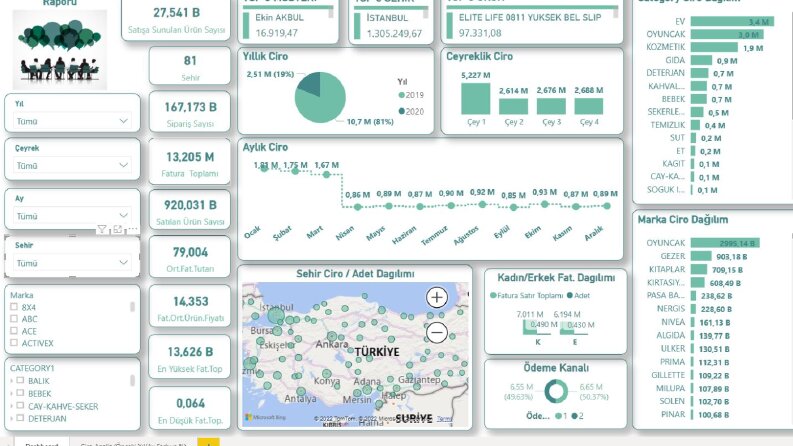Zoom out of the map with minus button

coord(437,332)
